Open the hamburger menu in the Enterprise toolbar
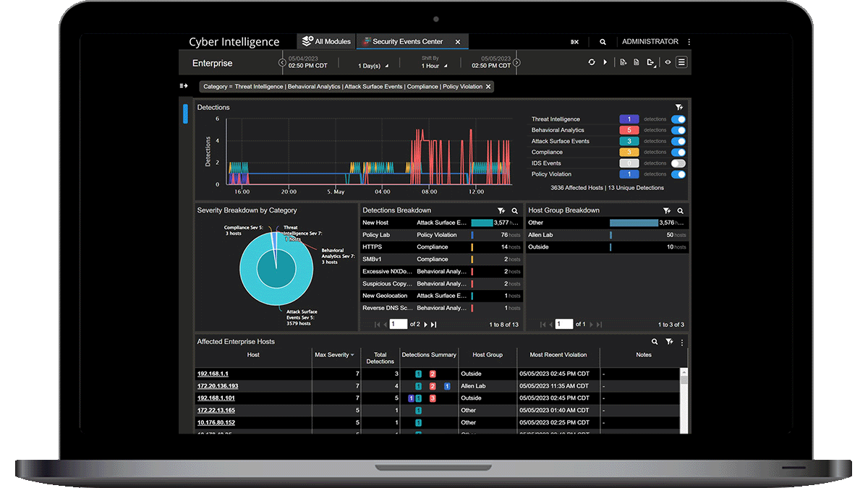 pos(681,63)
